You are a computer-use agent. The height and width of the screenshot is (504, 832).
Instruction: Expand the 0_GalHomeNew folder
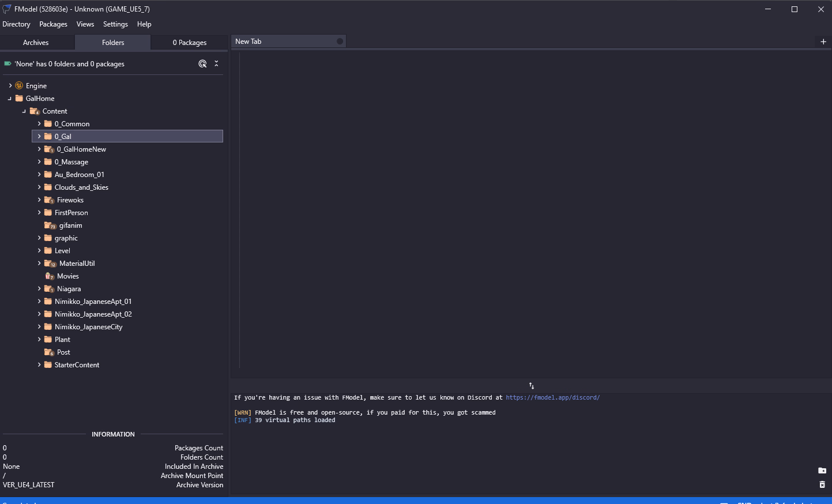(x=39, y=149)
